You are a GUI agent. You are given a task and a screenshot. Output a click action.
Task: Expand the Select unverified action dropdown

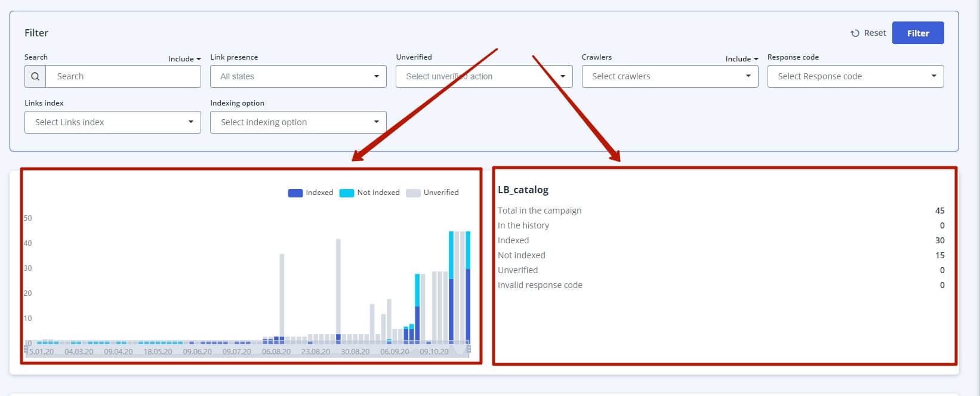pyautogui.click(x=484, y=76)
